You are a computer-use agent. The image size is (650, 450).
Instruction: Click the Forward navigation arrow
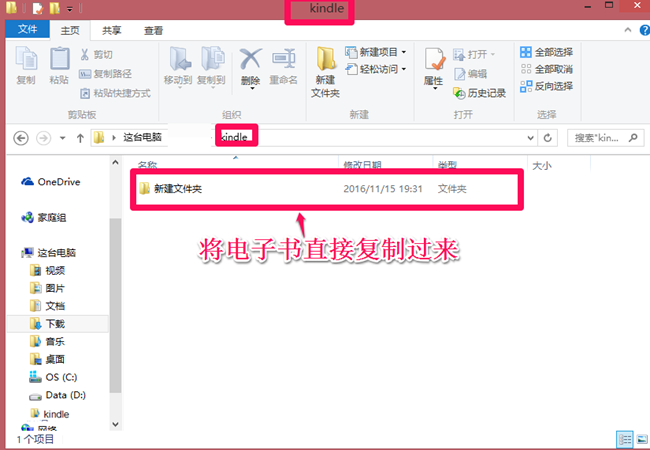(44, 138)
